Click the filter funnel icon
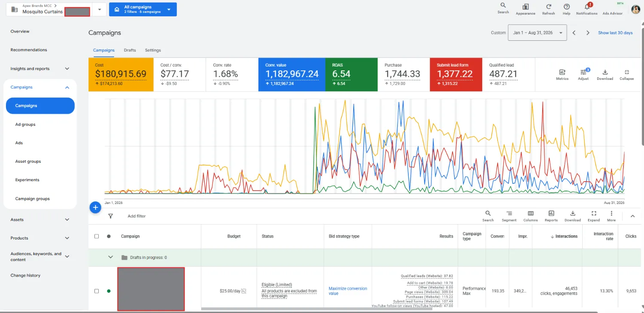Image resolution: width=644 pixels, height=313 pixels. click(x=110, y=216)
